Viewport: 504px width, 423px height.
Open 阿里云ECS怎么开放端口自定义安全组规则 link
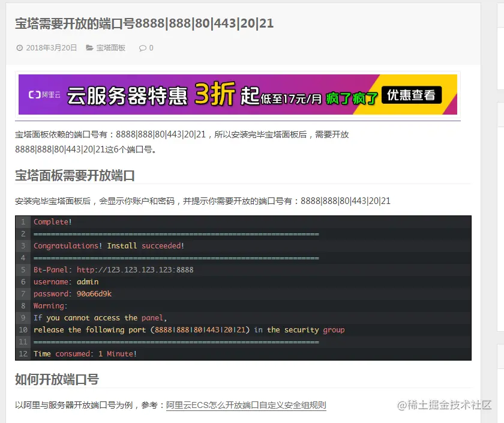pyautogui.click(x=246, y=405)
